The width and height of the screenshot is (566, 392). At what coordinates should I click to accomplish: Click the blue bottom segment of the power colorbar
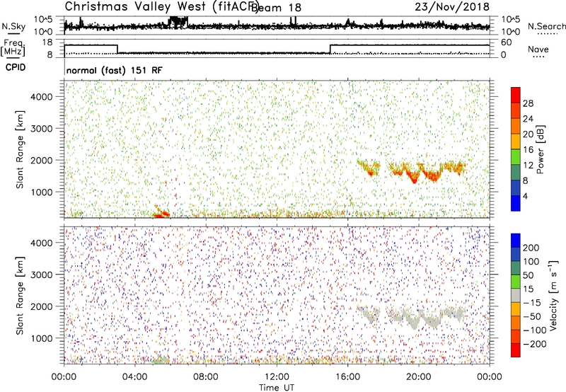click(516, 203)
